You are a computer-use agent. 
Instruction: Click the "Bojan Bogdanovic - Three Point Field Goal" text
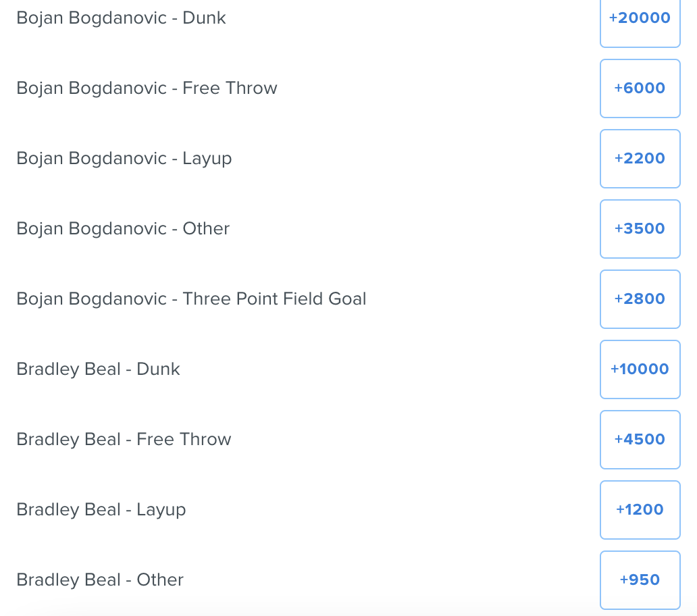tap(191, 299)
